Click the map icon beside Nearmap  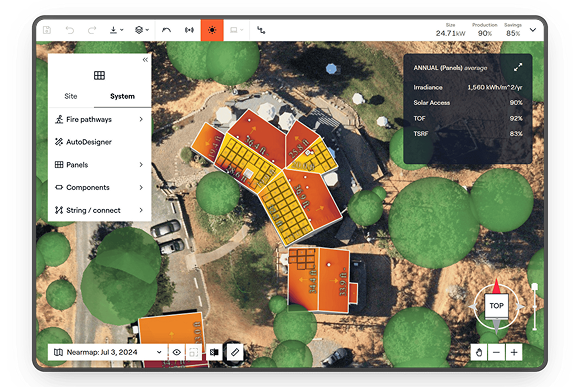[58, 352]
